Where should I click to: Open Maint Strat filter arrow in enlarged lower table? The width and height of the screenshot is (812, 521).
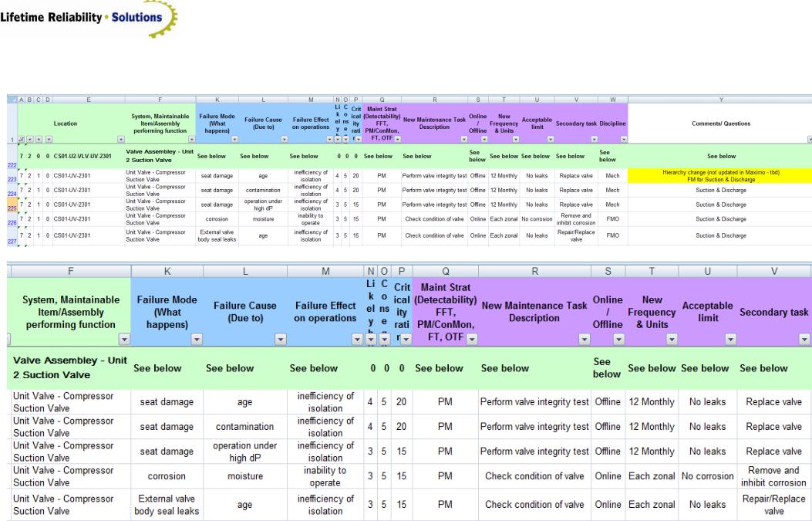[x=472, y=339]
